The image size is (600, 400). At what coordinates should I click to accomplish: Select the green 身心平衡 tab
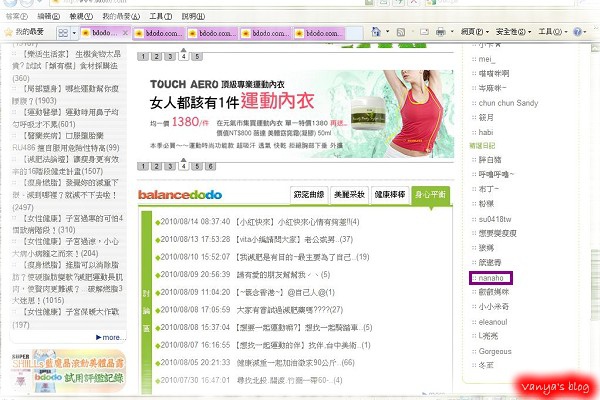(430, 195)
